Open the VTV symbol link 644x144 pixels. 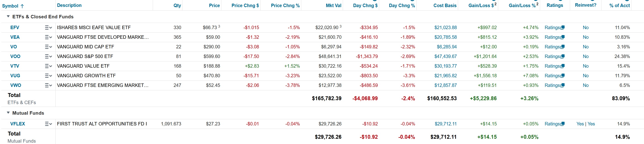15,66
